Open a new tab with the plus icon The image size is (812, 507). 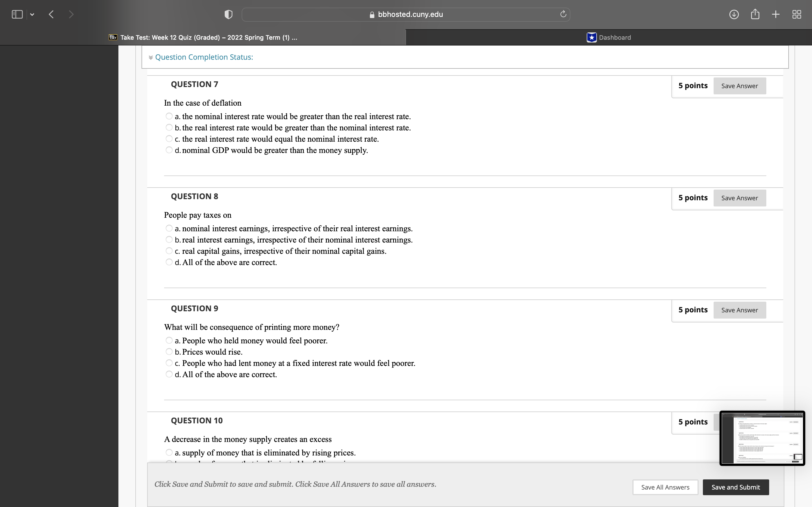776,14
